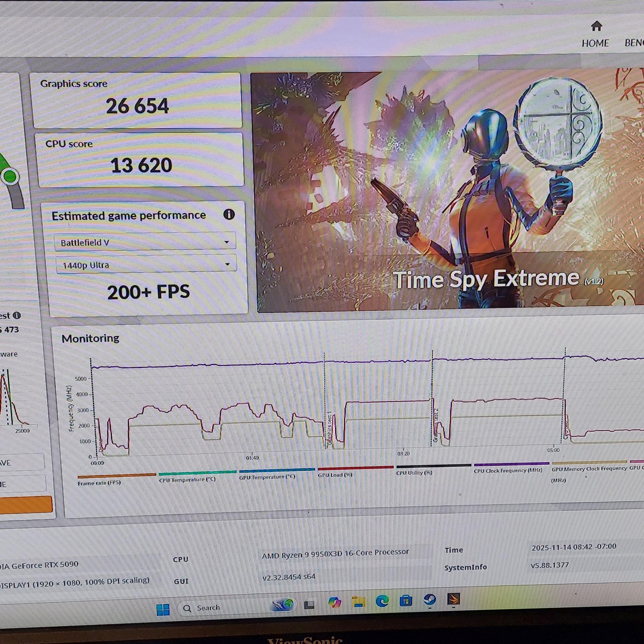Open the Battlefield V game dropdown

point(145,242)
